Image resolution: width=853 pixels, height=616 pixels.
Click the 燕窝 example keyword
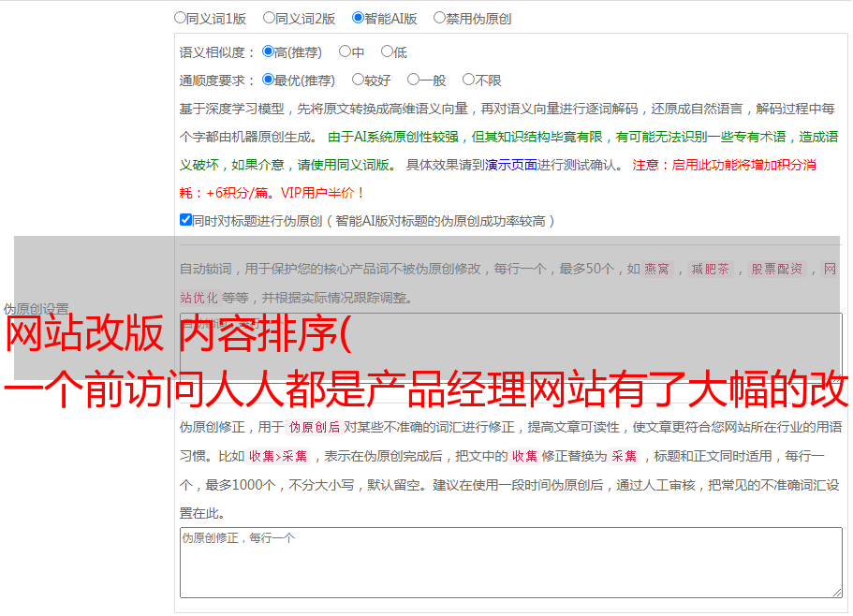(656, 269)
